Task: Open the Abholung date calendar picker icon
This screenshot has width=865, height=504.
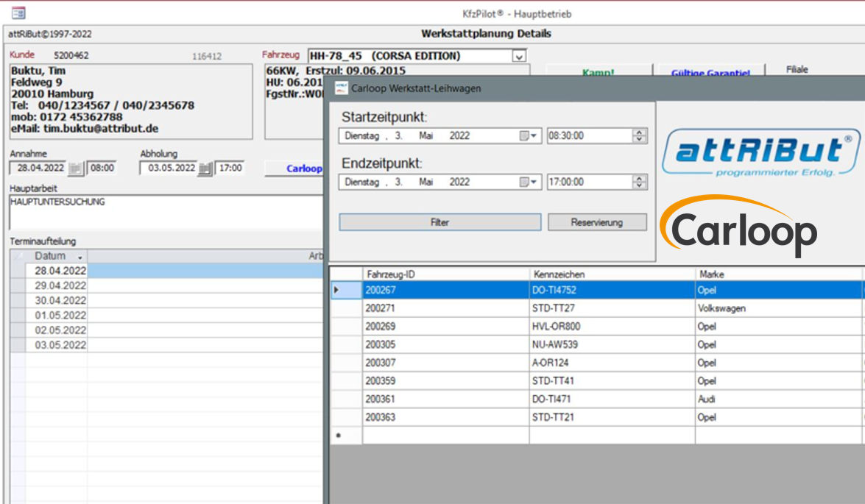Action: [x=205, y=168]
